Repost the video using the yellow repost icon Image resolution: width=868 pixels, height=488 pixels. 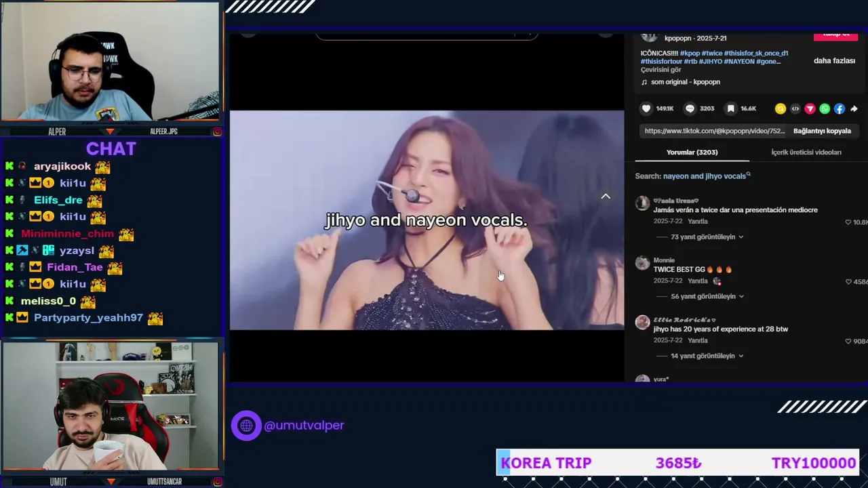(x=781, y=108)
